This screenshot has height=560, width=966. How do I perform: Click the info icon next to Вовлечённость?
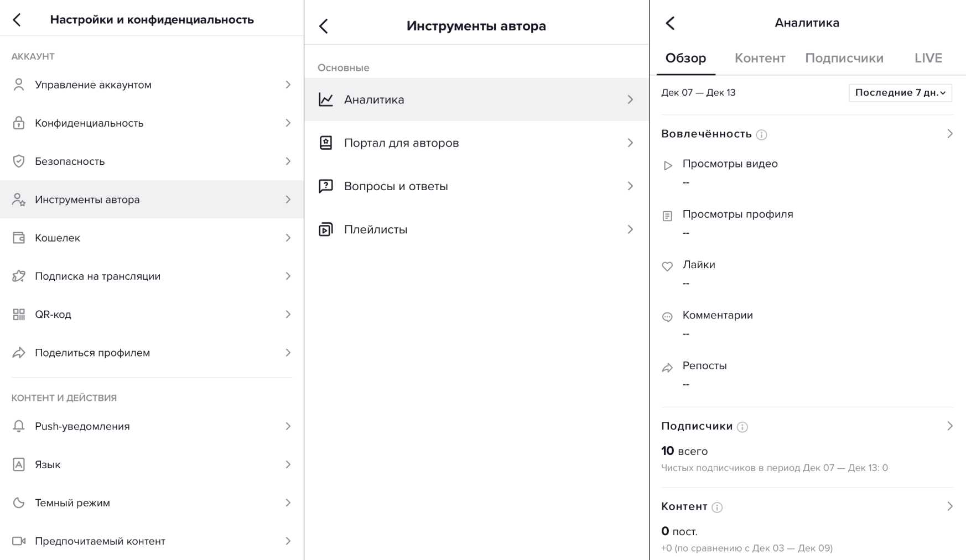point(761,135)
